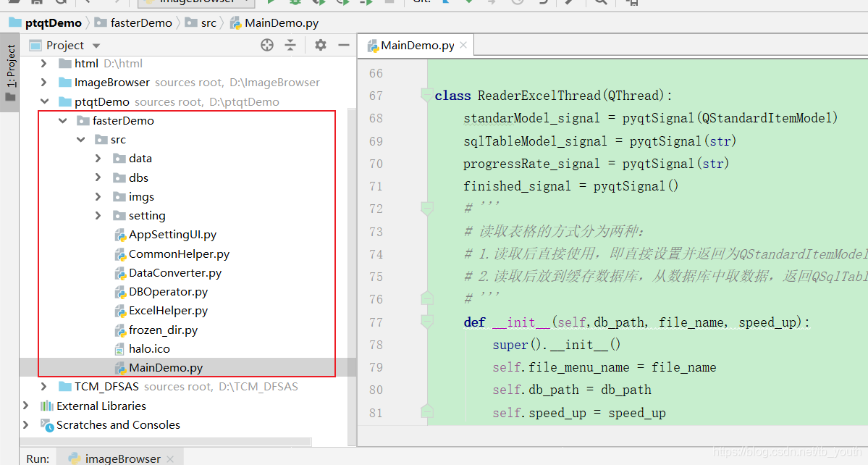868x465 pixels.
Task: Expand the imgs folder
Action: click(98, 196)
